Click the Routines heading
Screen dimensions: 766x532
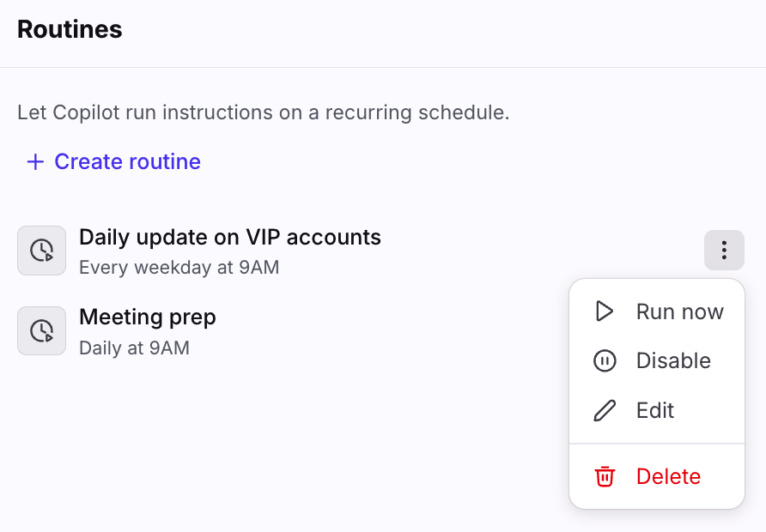pos(70,29)
